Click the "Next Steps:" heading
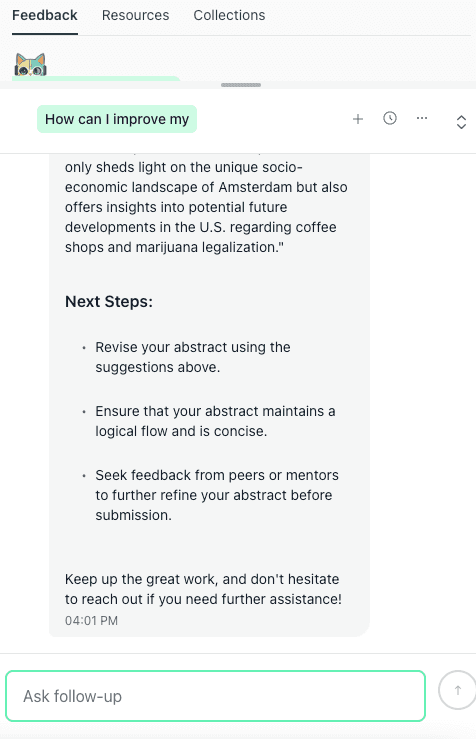 pyautogui.click(x=109, y=302)
